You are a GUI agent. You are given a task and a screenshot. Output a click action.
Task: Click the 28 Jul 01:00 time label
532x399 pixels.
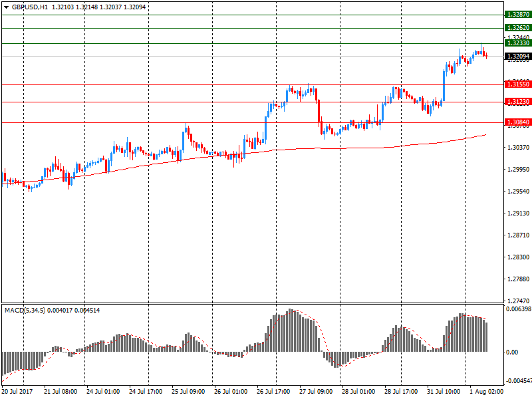point(358,392)
